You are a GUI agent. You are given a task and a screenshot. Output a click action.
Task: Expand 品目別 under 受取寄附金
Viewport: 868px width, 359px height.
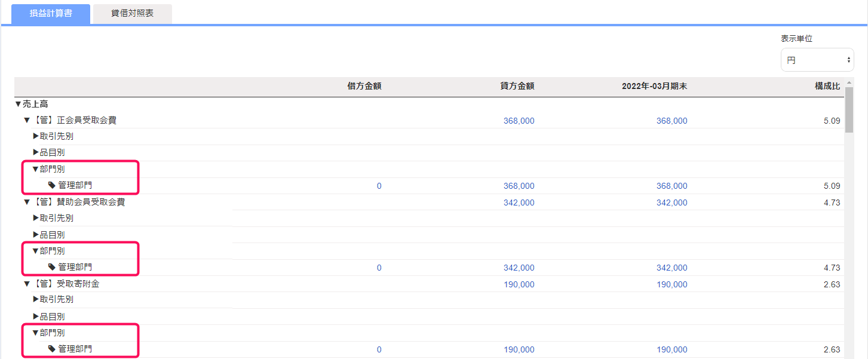36,317
